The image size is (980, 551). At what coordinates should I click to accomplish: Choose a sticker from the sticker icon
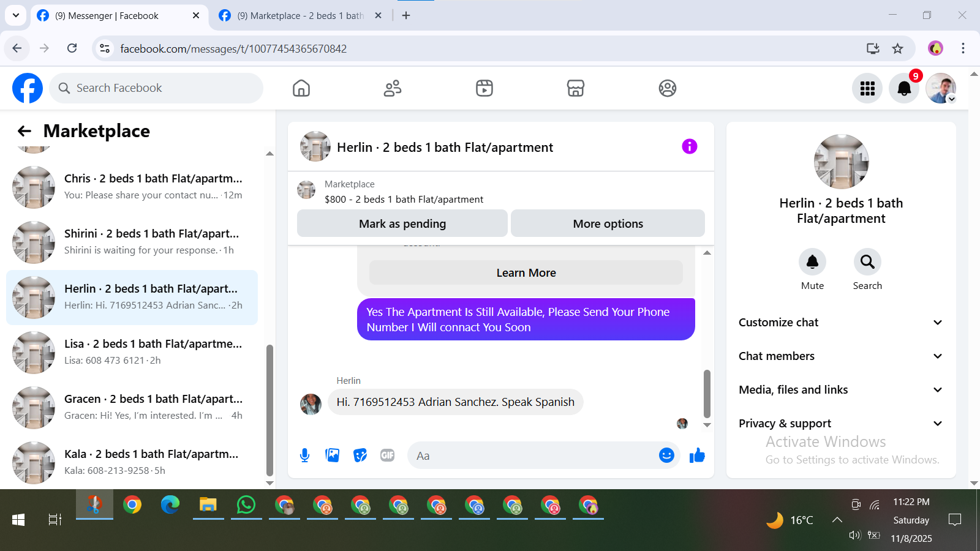click(x=360, y=455)
